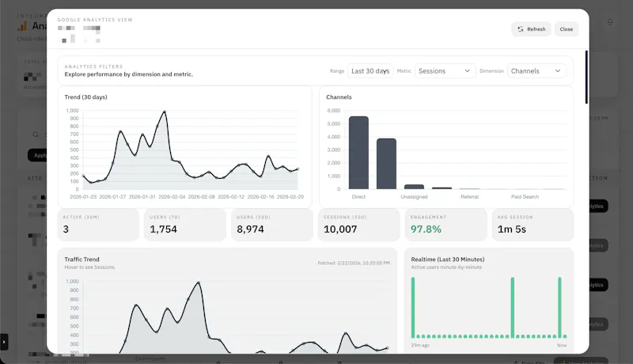Click the 2026-02-04 axis label in Trend chart
This screenshot has height=364, width=633.
click(x=172, y=197)
